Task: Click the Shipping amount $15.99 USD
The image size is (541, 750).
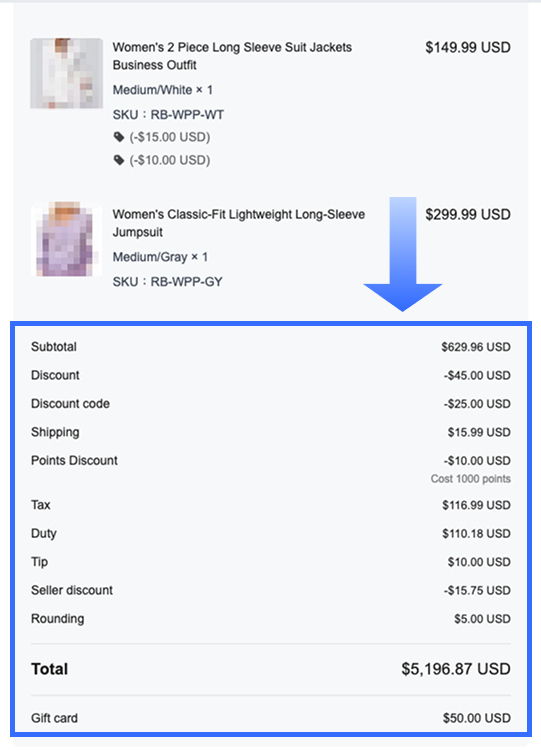Action: click(479, 432)
